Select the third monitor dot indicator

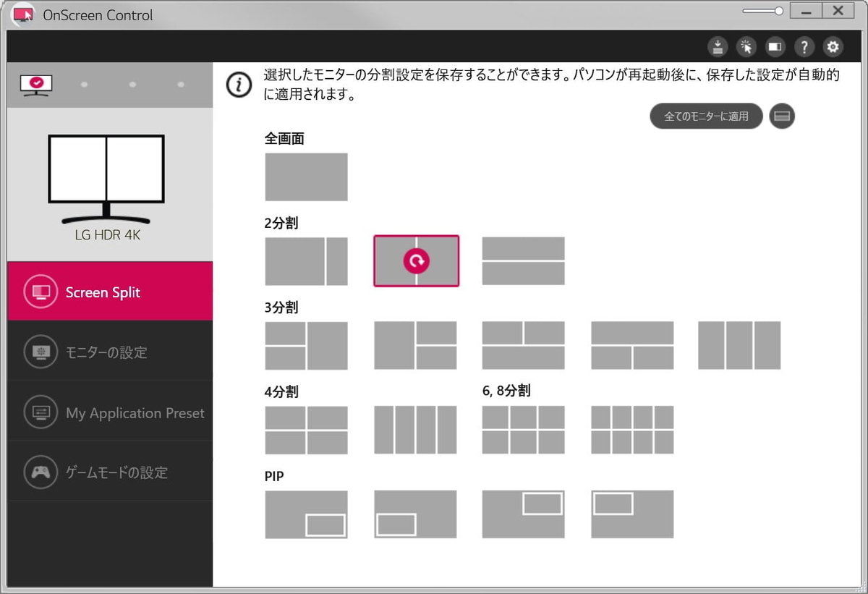point(132,85)
